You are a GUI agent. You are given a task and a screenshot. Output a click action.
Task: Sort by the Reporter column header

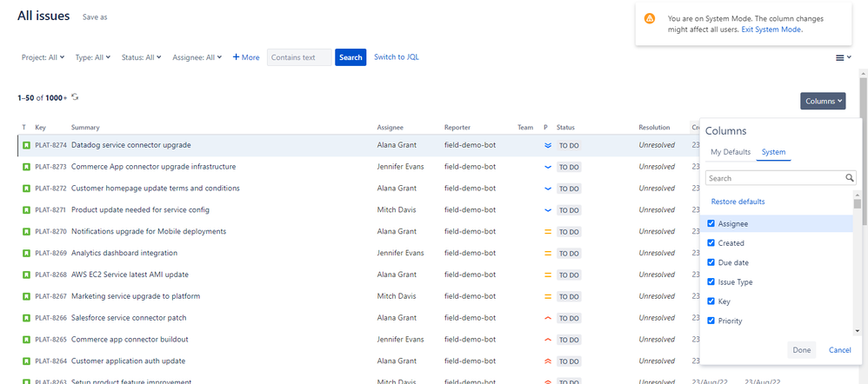point(457,127)
